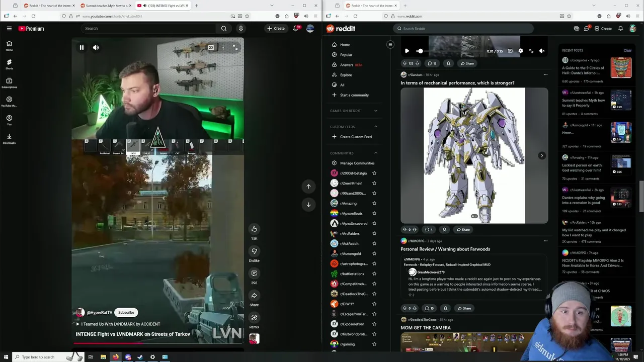The height and width of the screenshot is (362, 644).
Task: Play the Reddit video at top
Action: pyautogui.click(x=407, y=51)
